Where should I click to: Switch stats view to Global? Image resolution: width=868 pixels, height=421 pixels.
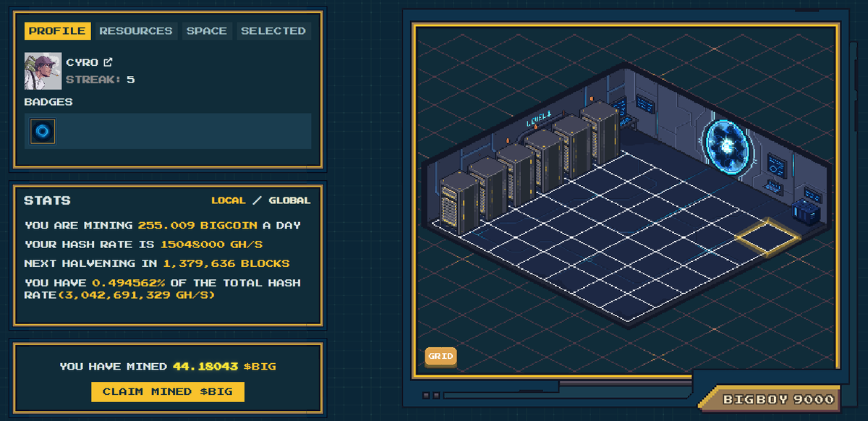coord(289,200)
